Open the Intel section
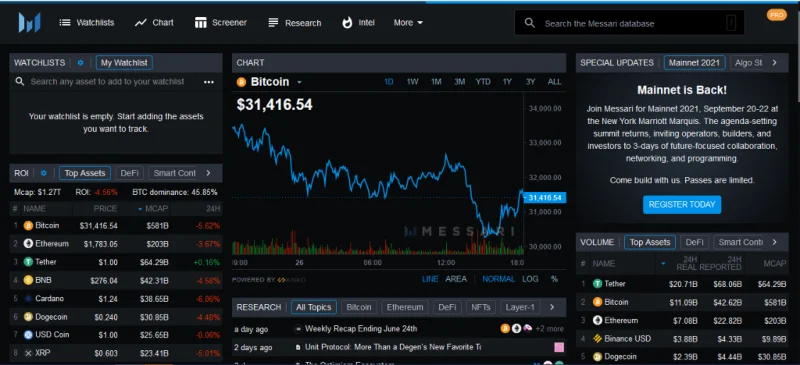 coord(358,22)
